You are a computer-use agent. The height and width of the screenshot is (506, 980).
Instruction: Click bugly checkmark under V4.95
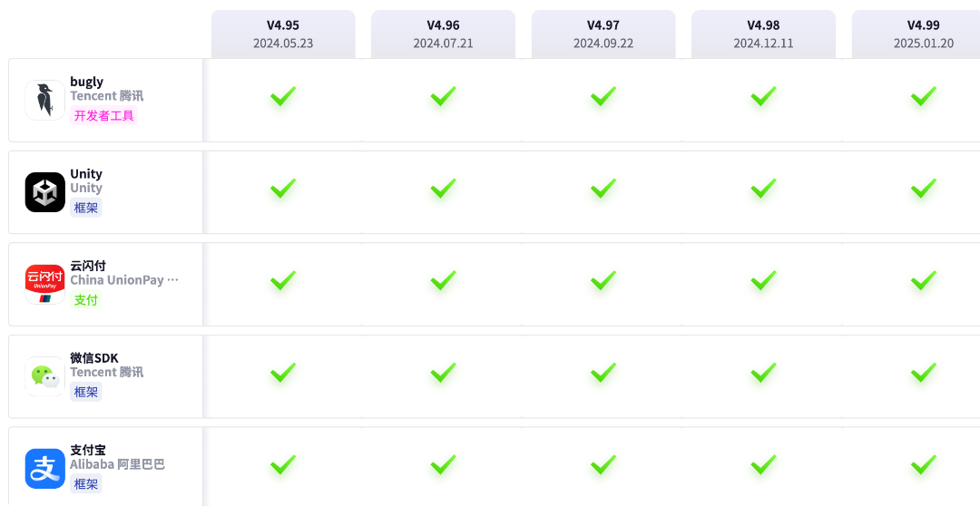point(283,97)
